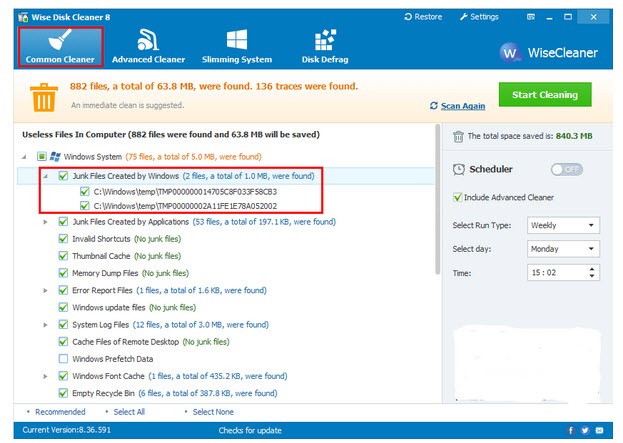This screenshot has width=623, height=443.
Task: Uncheck Junk Files Created by Windows
Action: pyautogui.click(x=63, y=176)
